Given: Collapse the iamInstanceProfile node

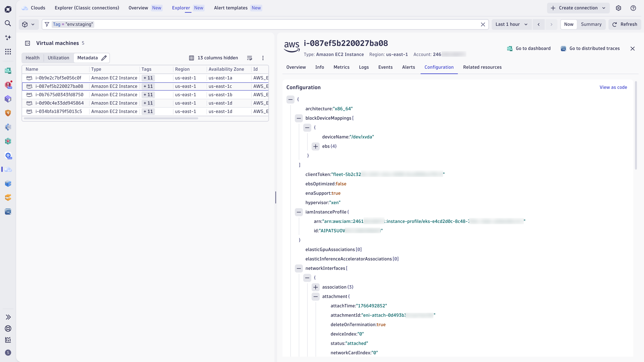Looking at the screenshot, I should pyautogui.click(x=299, y=212).
